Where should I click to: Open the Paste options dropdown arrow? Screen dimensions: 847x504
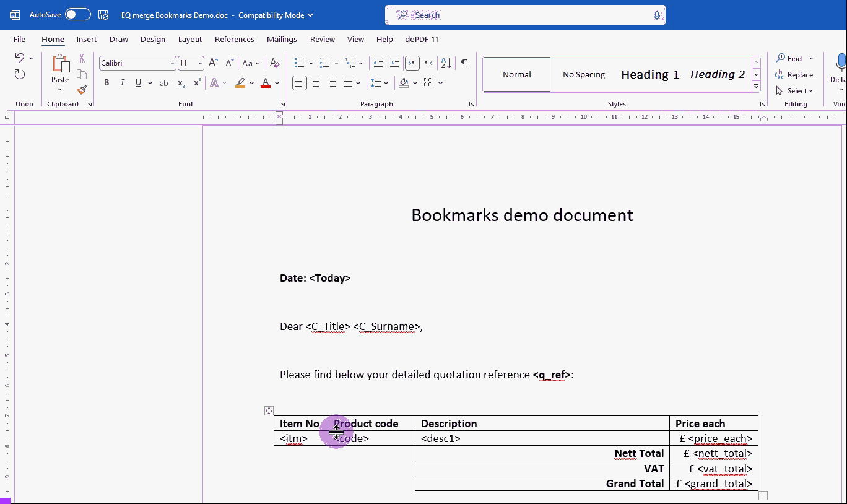(60, 90)
